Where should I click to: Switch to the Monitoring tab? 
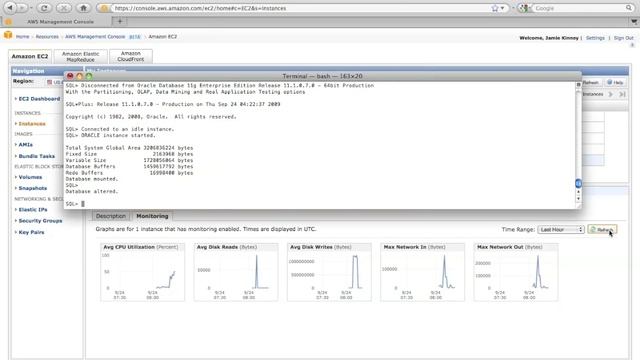coord(152,216)
